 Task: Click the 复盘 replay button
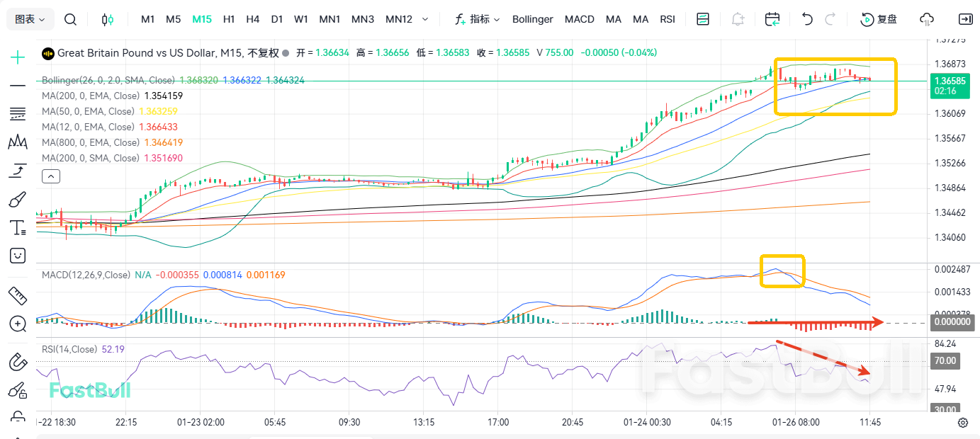pos(879,19)
